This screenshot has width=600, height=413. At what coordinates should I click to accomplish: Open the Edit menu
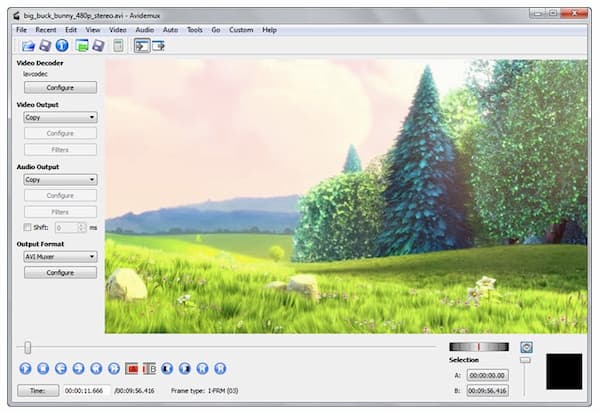tap(71, 30)
